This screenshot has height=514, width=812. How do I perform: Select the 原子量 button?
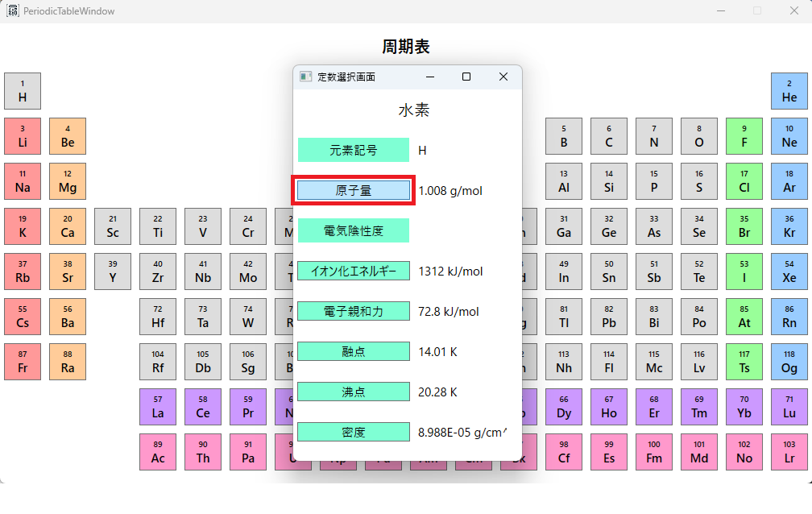(353, 191)
